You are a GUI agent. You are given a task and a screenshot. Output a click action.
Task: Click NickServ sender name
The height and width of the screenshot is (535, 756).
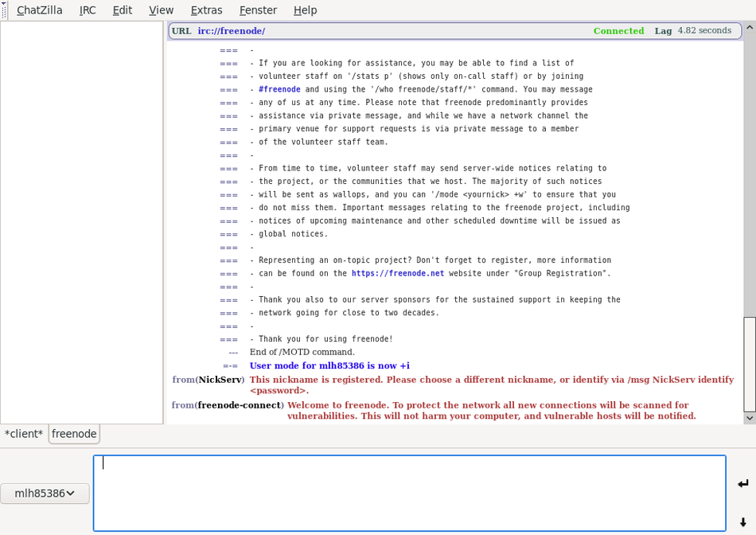tap(220, 380)
